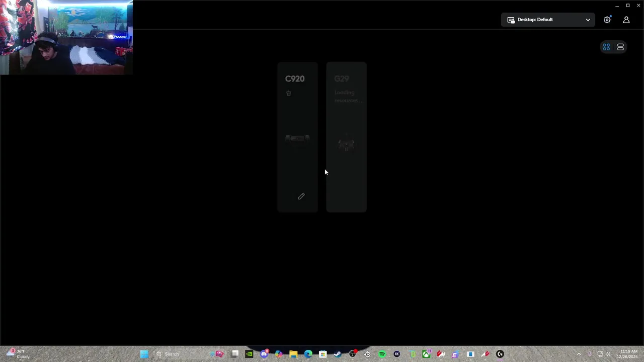The width and height of the screenshot is (644, 362).
Task: Close the G HUB window
Action: [638, 6]
